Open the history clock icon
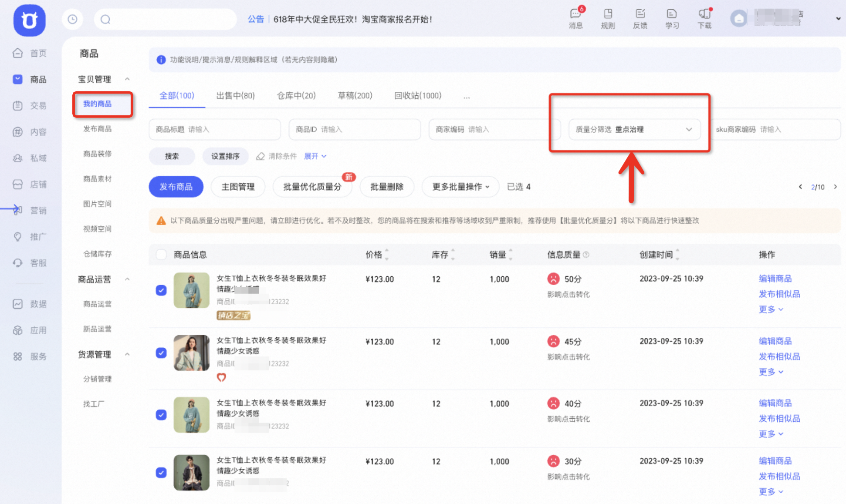Viewport: 846px width, 504px height. 72,19
